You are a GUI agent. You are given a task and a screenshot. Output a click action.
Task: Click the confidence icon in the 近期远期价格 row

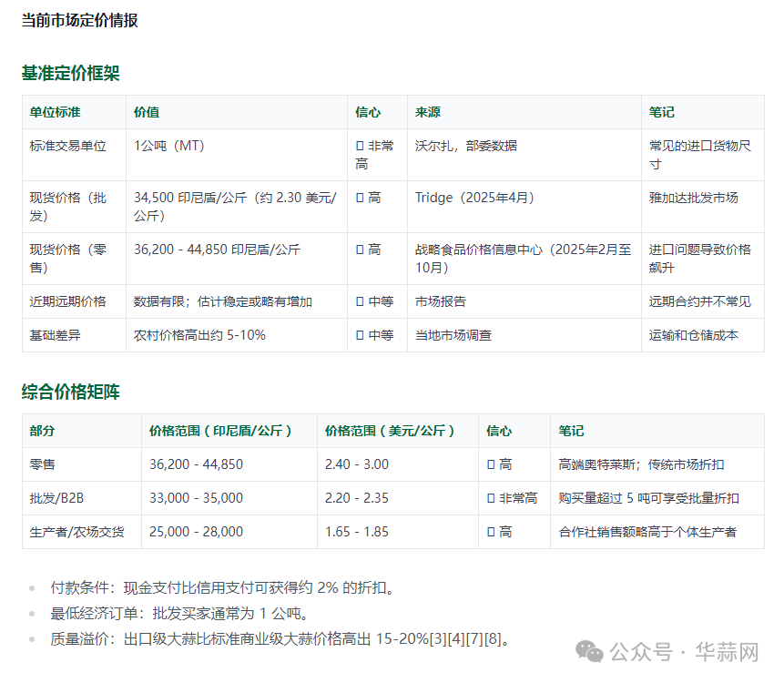(x=360, y=301)
